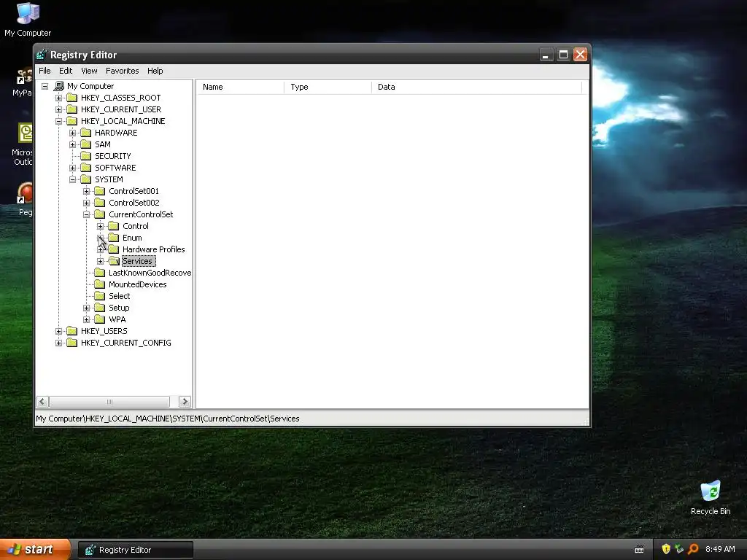The width and height of the screenshot is (747, 560).
Task: Expand the Setup key
Action: pyautogui.click(x=86, y=308)
